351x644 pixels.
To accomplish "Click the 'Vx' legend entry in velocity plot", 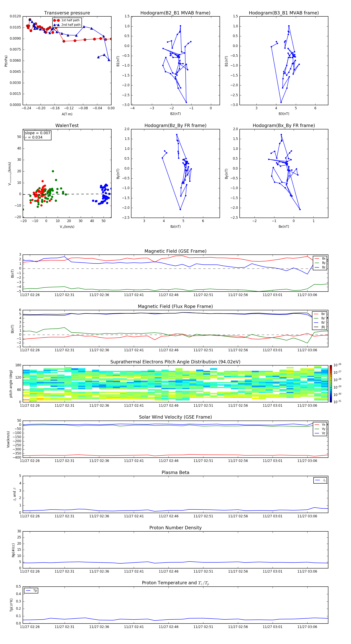I will [x=320, y=424].
